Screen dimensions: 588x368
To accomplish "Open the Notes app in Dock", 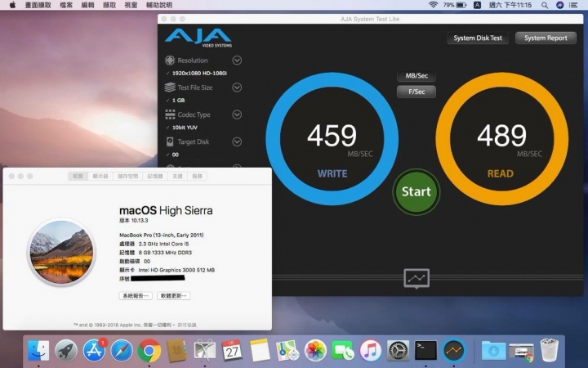I will [260, 351].
